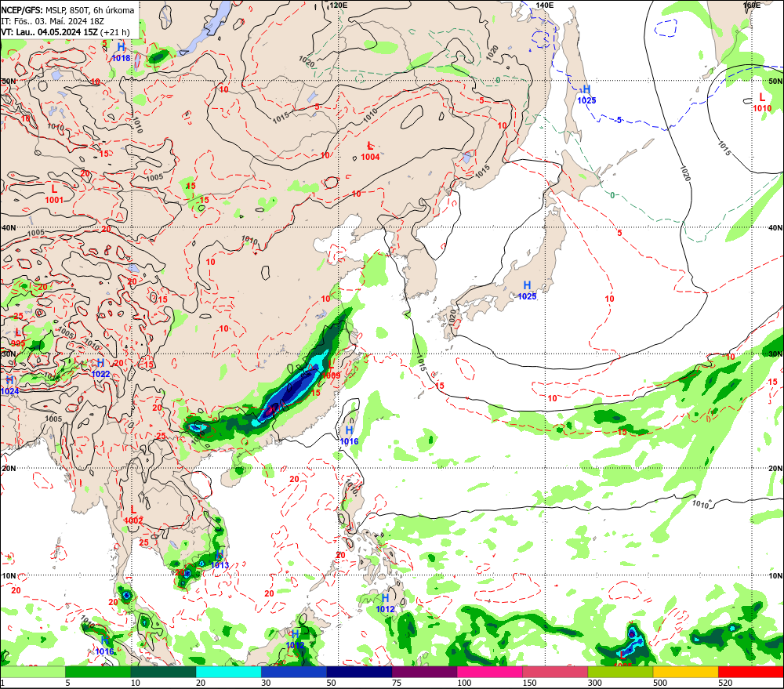Image resolution: width=784 pixels, height=689 pixels.
Task: Click the '160E' longitude label
Action: click(x=752, y=5)
